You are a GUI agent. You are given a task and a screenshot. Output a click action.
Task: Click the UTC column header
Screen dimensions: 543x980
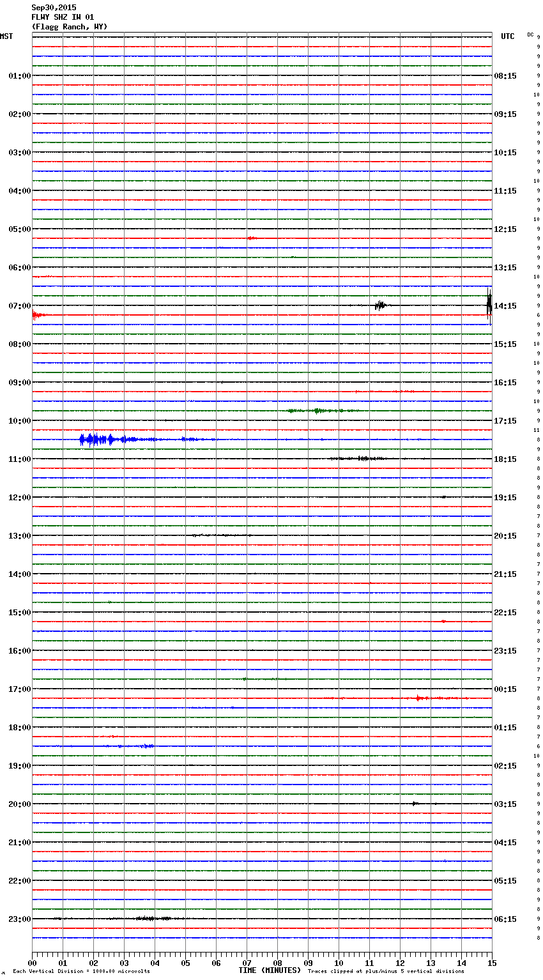point(508,36)
